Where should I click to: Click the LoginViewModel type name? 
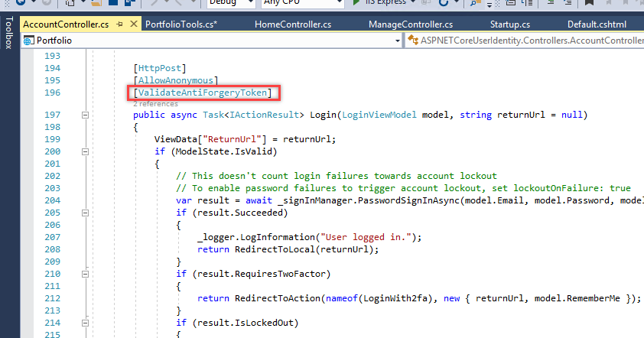tap(379, 115)
